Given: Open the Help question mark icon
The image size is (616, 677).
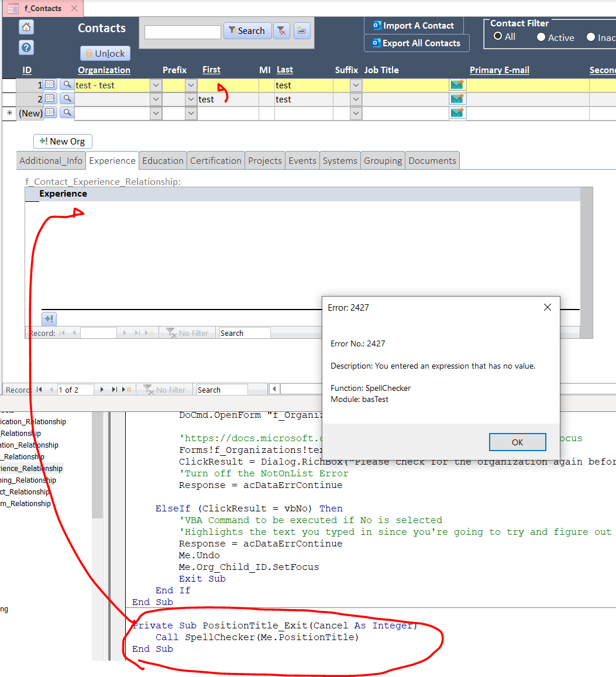Looking at the screenshot, I should pyautogui.click(x=26, y=47).
